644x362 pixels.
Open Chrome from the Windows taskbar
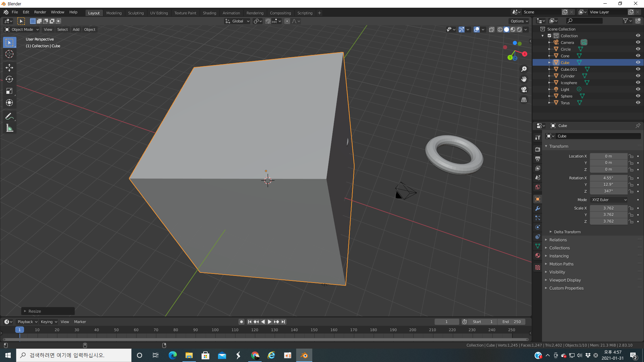255,355
